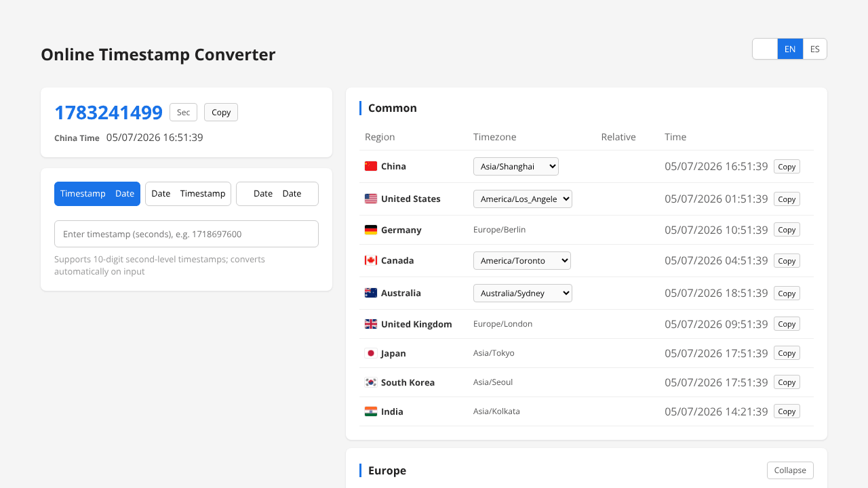Select the Timestamp to Date tab
868x488 pixels.
coord(97,194)
